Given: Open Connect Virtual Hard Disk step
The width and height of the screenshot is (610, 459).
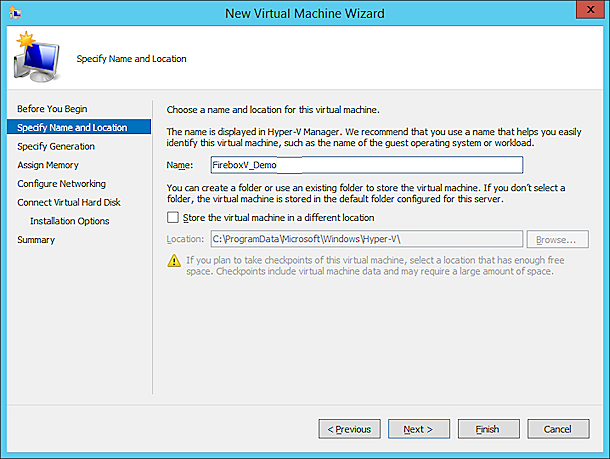Looking at the screenshot, I should point(69,202).
